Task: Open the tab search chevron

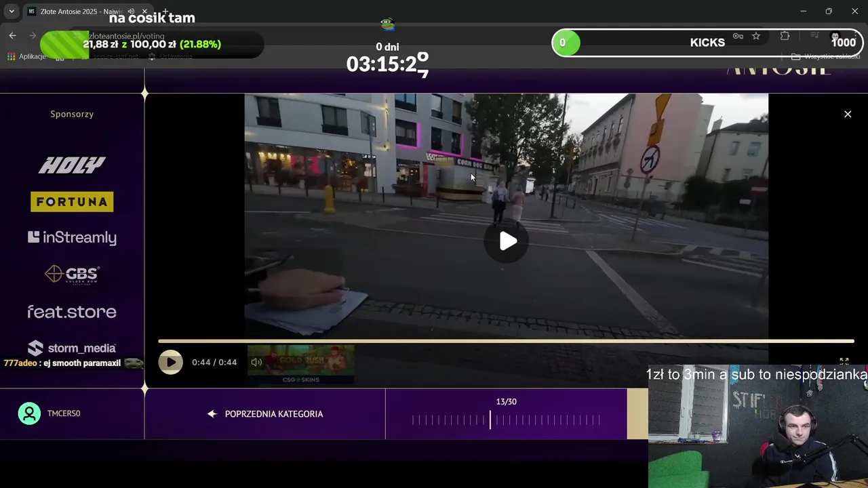Action: click(12, 12)
